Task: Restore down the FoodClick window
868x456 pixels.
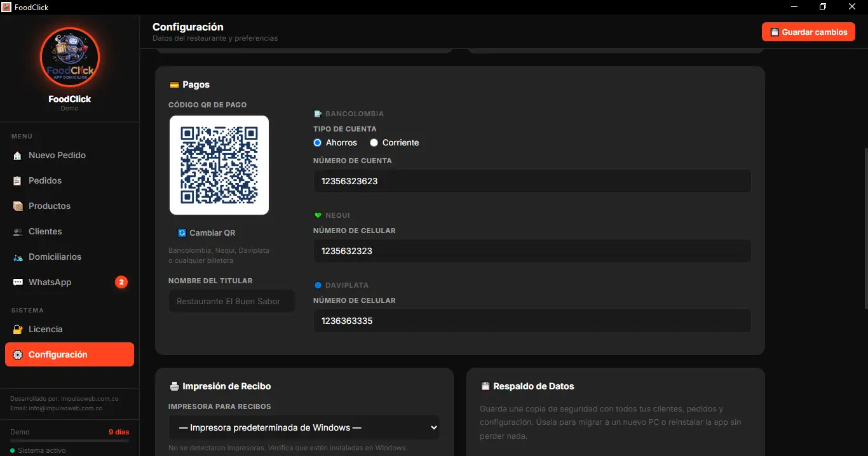Action: click(823, 7)
